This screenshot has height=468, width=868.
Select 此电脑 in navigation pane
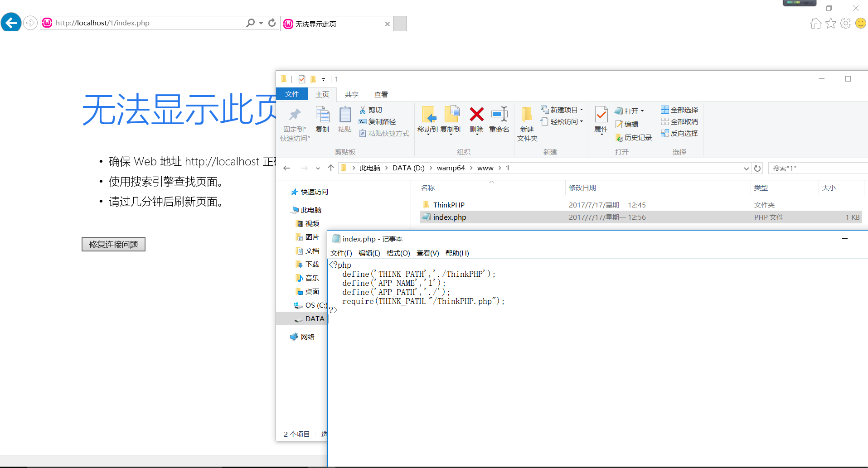point(306,210)
